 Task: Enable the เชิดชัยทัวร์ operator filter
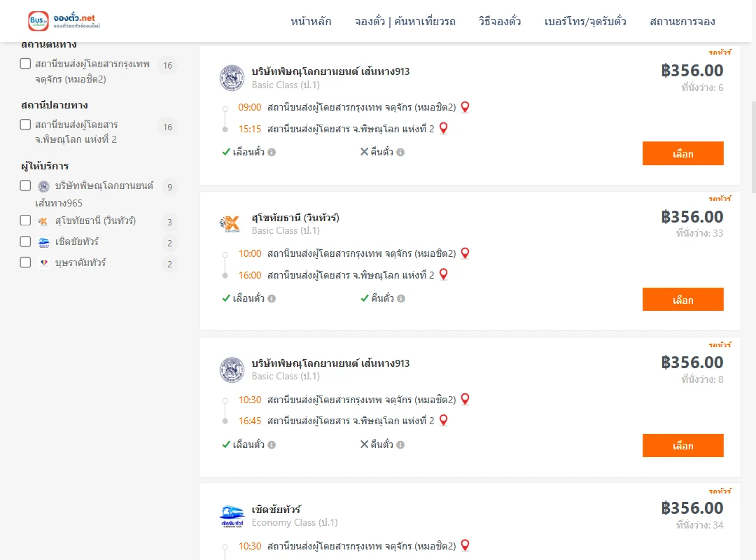tap(26, 241)
